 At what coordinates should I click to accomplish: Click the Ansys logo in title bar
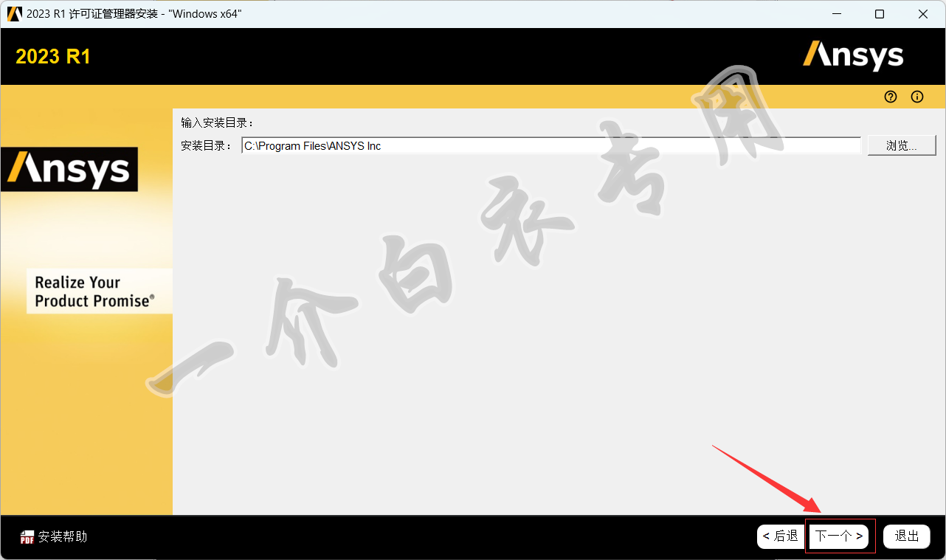coord(14,14)
